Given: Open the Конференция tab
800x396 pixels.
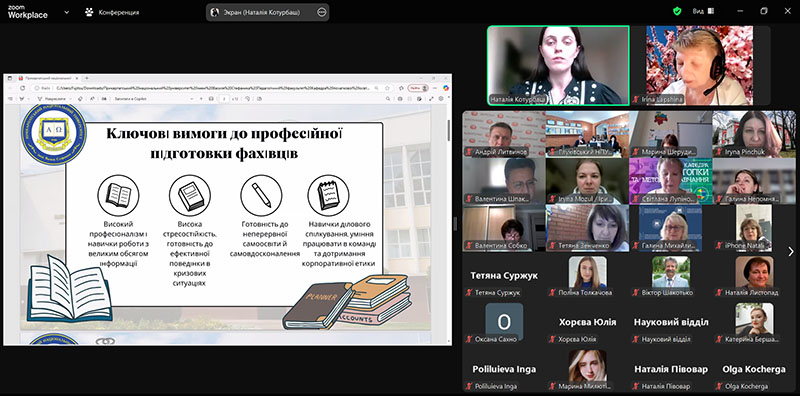Looking at the screenshot, I should click(112, 12).
